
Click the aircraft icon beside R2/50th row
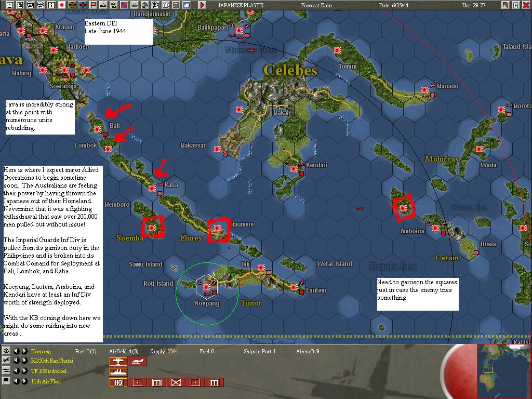pyautogui.click(x=6, y=361)
